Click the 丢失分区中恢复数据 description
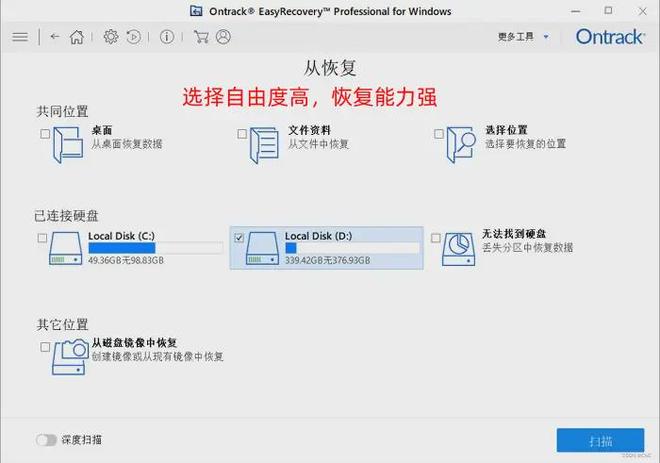 (x=527, y=247)
